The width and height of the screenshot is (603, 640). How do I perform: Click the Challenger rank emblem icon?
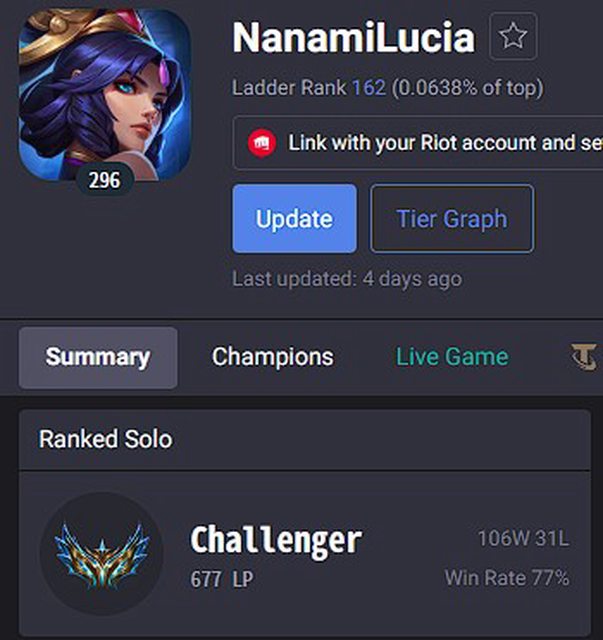[102, 553]
